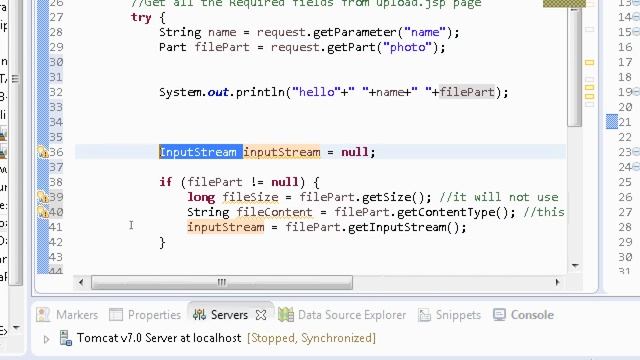Select Tomcat v7.0 Server at localhost

click(159, 338)
